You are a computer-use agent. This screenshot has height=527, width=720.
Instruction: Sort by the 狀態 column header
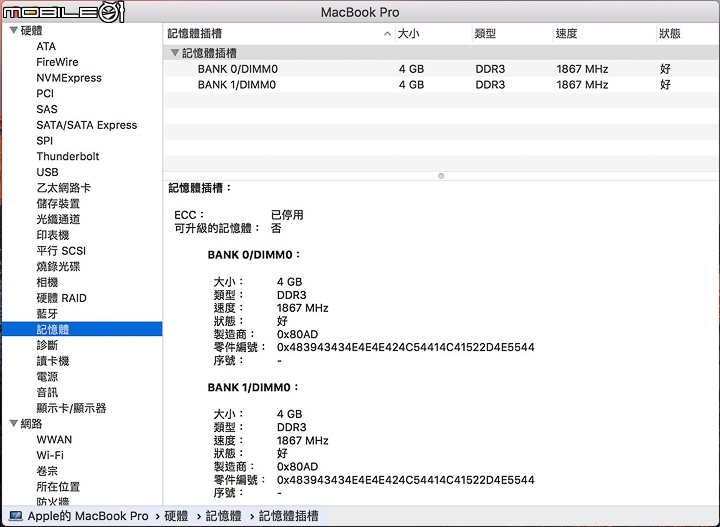click(x=687, y=34)
